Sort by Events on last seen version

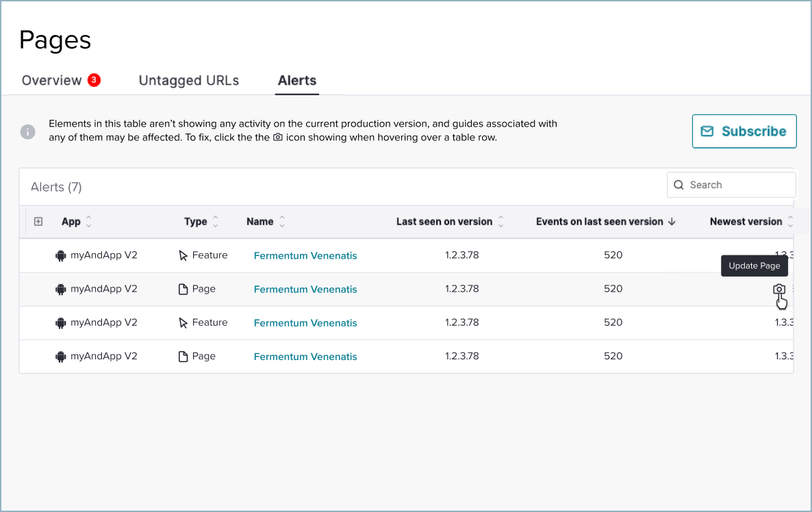pos(605,222)
